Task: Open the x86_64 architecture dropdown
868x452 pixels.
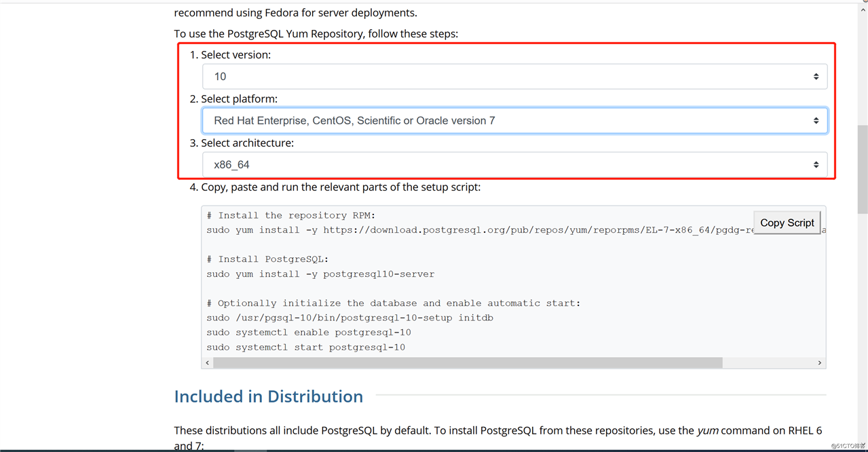Action: click(x=514, y=165)
